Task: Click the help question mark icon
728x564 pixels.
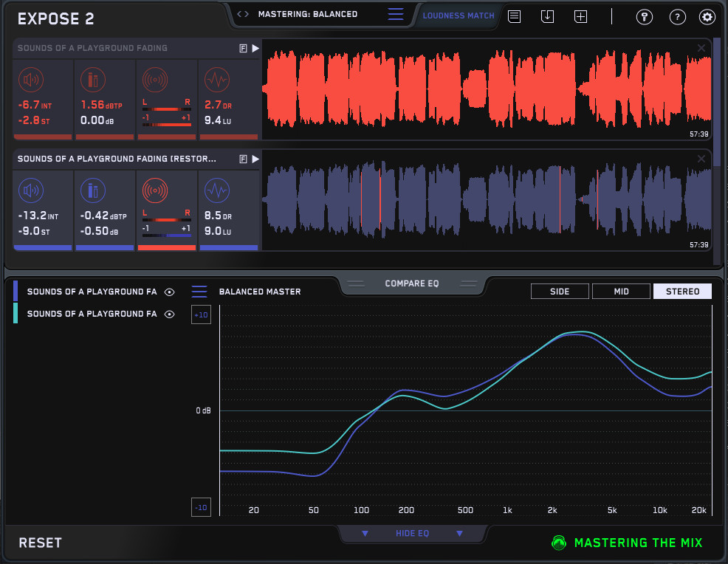Action: (x=677, y=18)
